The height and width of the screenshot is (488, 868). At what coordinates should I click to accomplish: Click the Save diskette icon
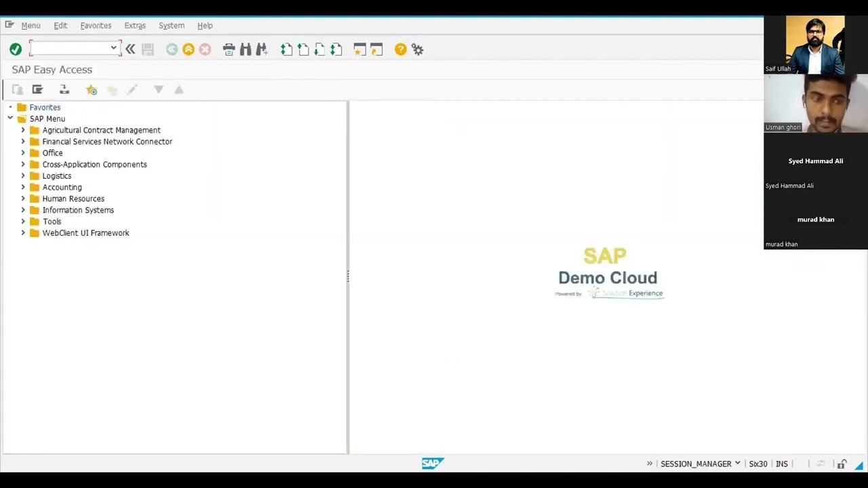tap(148, 49)
